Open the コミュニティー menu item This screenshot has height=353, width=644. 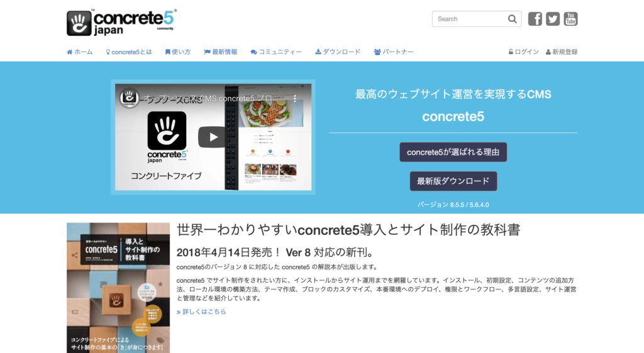[276, 52]
